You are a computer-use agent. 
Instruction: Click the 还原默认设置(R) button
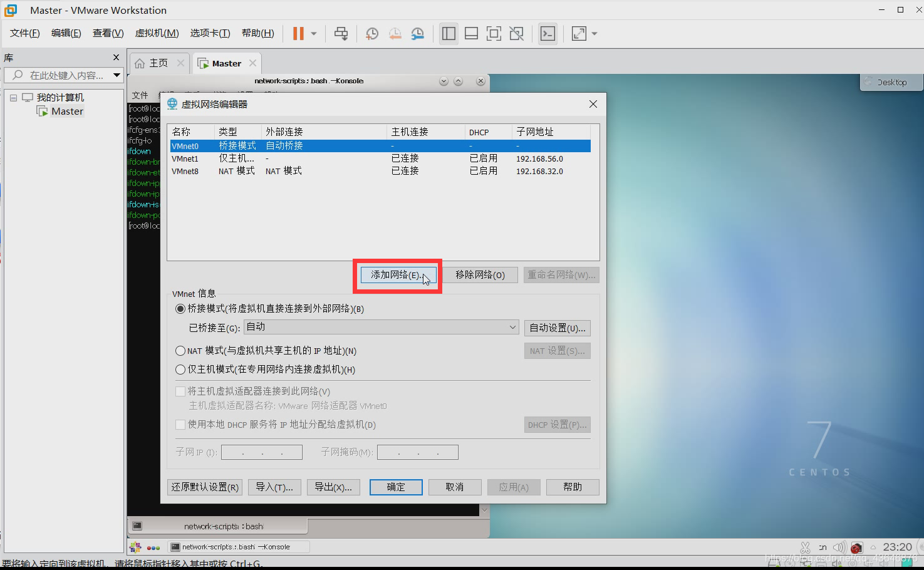[x=205, y=487]
